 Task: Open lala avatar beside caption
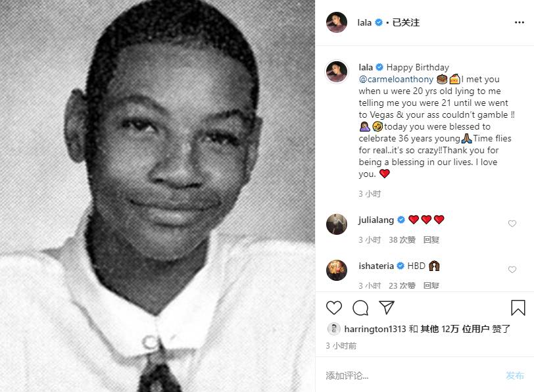(337, 72)
